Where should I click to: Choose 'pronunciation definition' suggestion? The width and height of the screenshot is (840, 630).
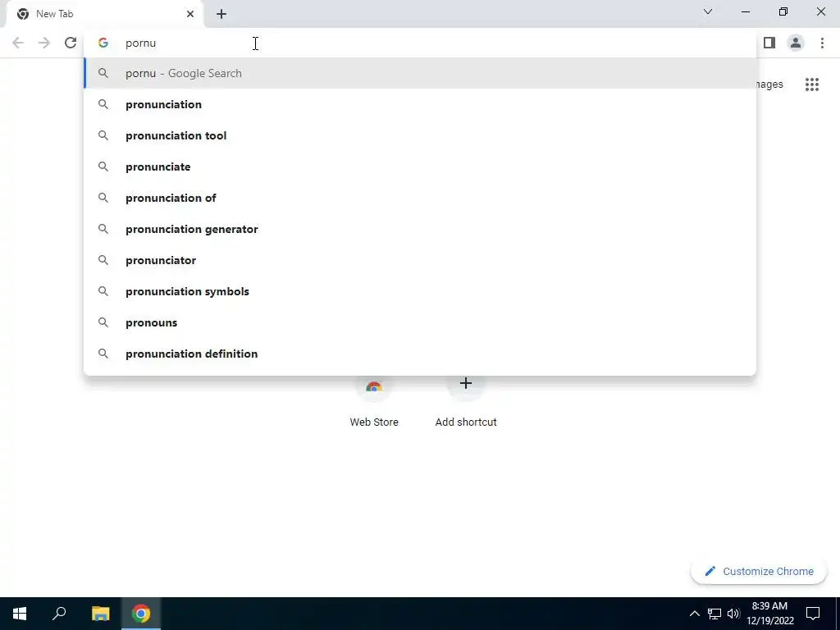420,354
